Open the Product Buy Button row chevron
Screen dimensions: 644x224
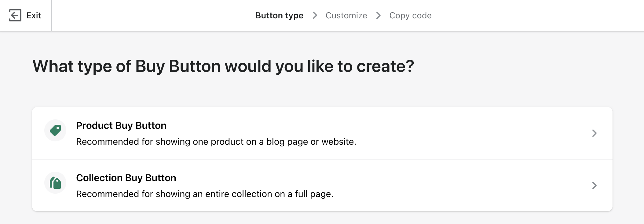[594, 133]
